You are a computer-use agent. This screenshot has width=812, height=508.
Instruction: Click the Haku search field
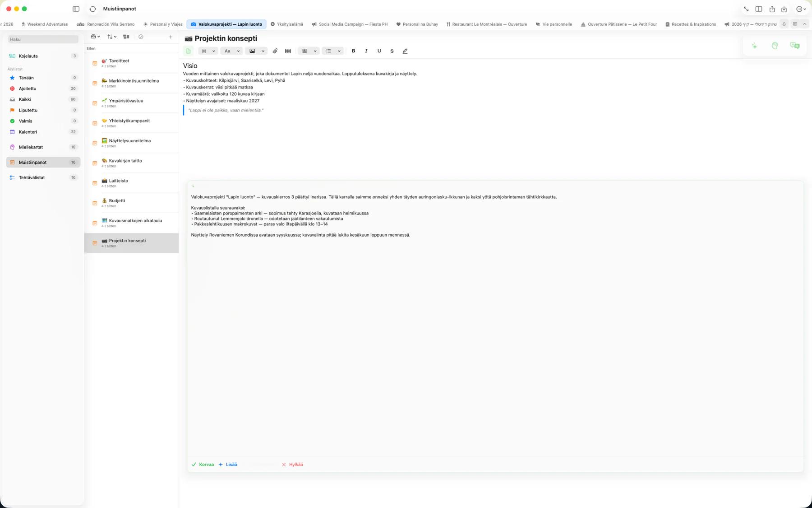(43, 39)
